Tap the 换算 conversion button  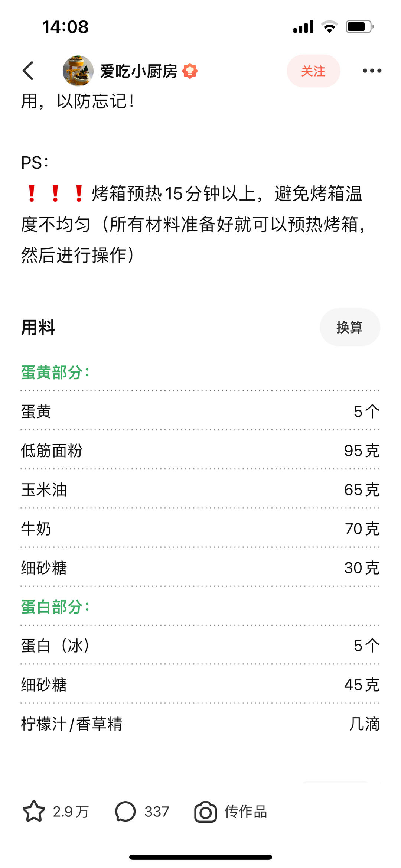(x=349, y=327)
